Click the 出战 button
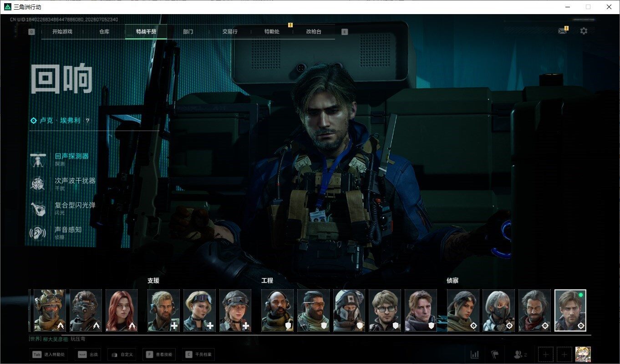The image size is (620, 364). [87, 354]
